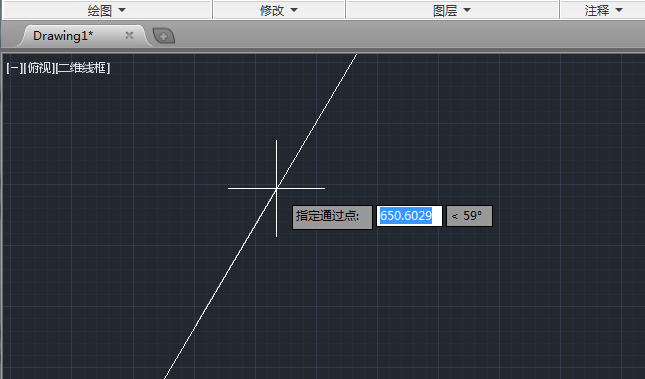Click the 650.6029 distance input field
The height and width of the screenshot is (379, 645).
tap(409, 216)
